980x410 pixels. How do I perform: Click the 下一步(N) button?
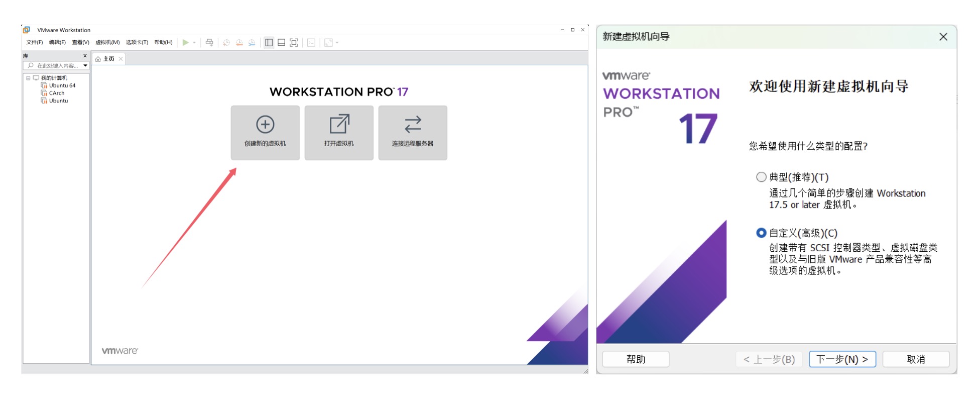tap(842, 359)
